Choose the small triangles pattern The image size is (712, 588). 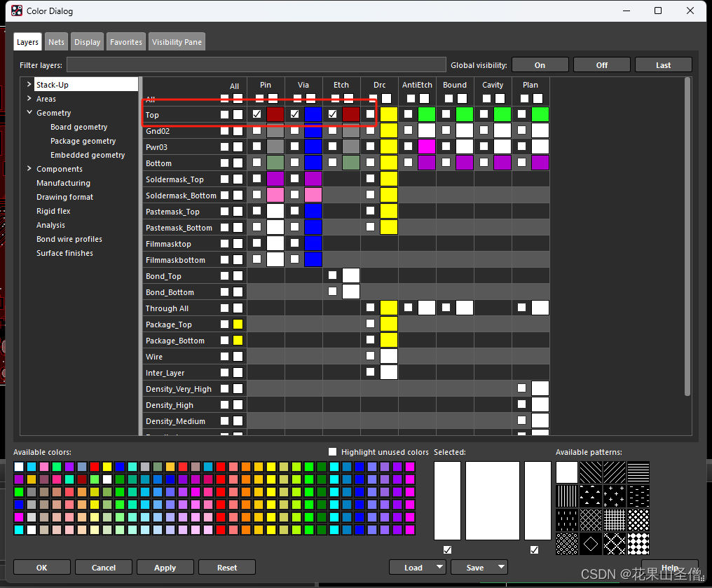pos(591,496)
